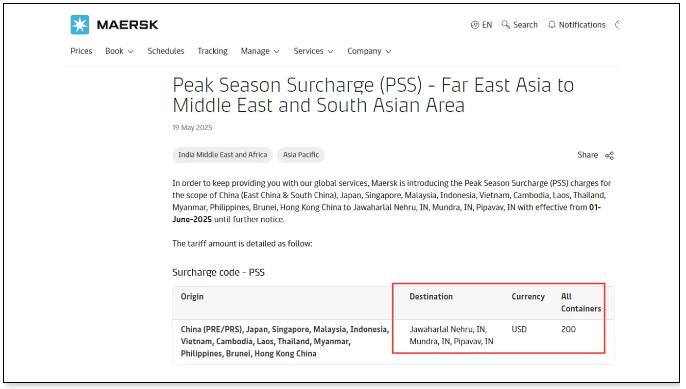Click the Share text link

click(588, 155)
